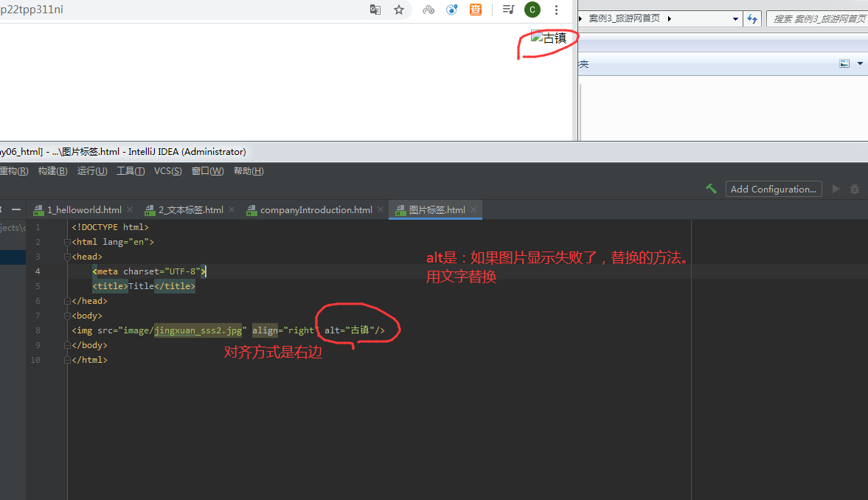Screen dimensions: 868x500
Task: Click the <meta charset="UTF-8"> line
Action: pos(150,271)
